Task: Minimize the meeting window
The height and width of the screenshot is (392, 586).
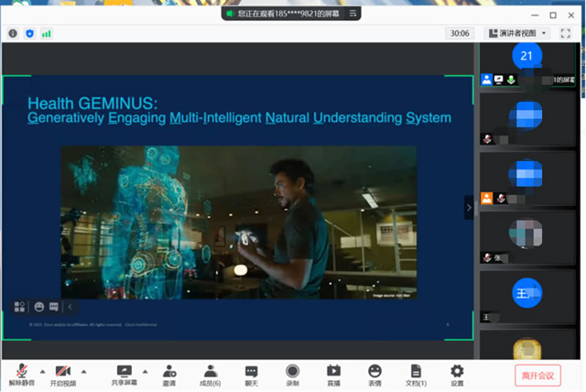Action: point(535,16)
